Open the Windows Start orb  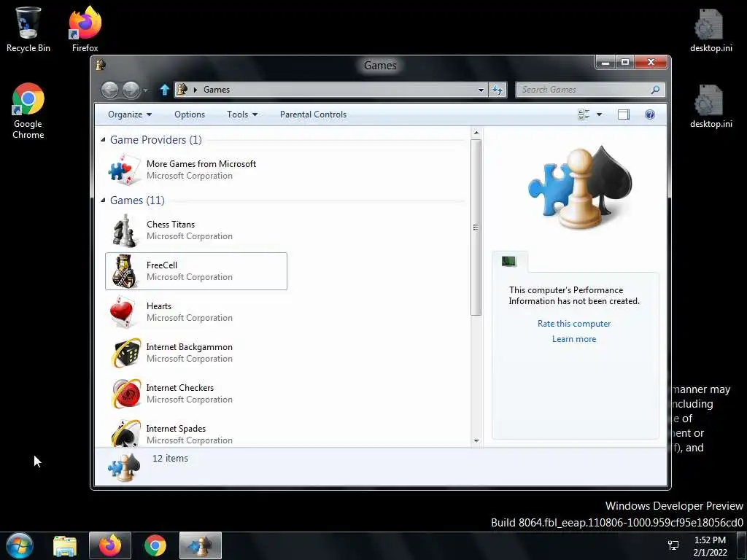tap(20, 545)
